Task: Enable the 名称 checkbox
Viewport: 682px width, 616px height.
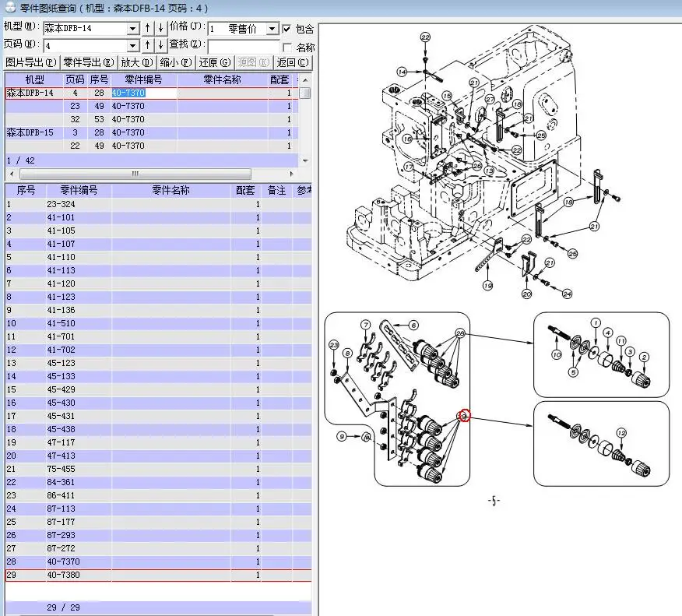Action: 287,47
